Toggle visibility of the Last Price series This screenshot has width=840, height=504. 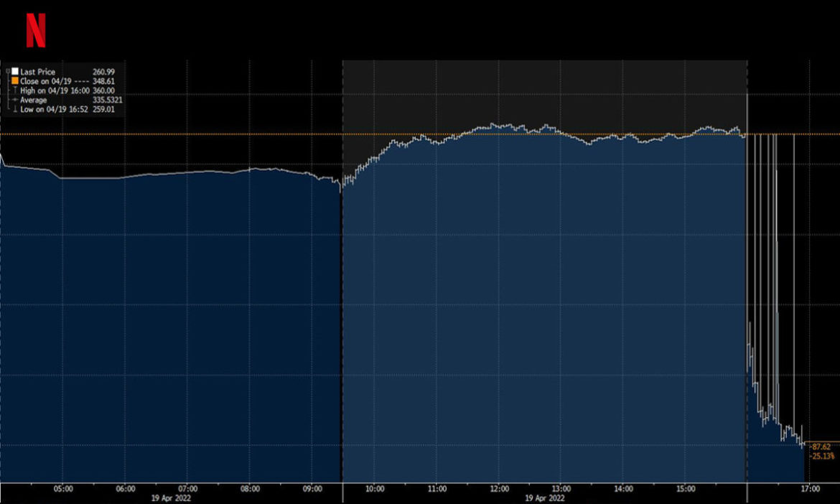[14, 72]
